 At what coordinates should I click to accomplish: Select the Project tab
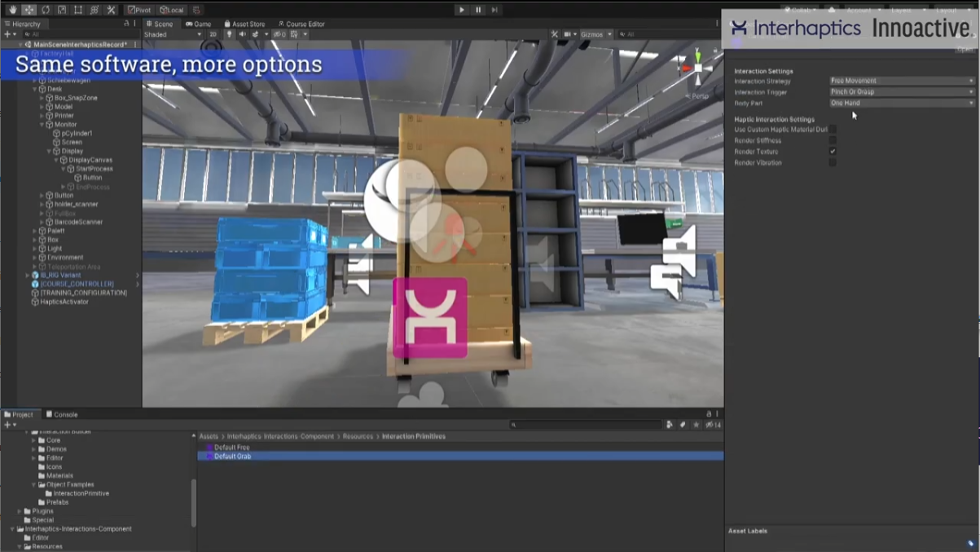pos(20,414)
